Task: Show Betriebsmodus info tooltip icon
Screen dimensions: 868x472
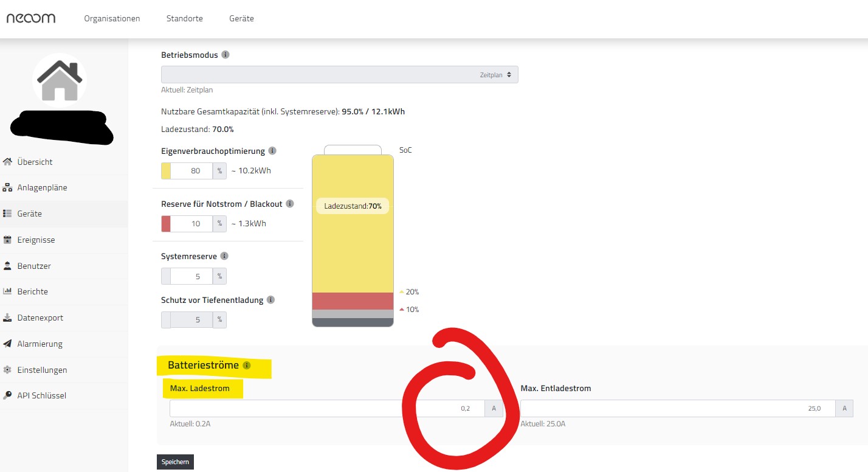Action: [x=226, y=55]
